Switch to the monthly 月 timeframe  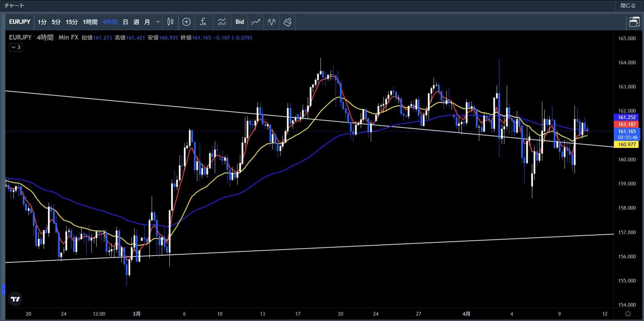(x=147, y=22)
